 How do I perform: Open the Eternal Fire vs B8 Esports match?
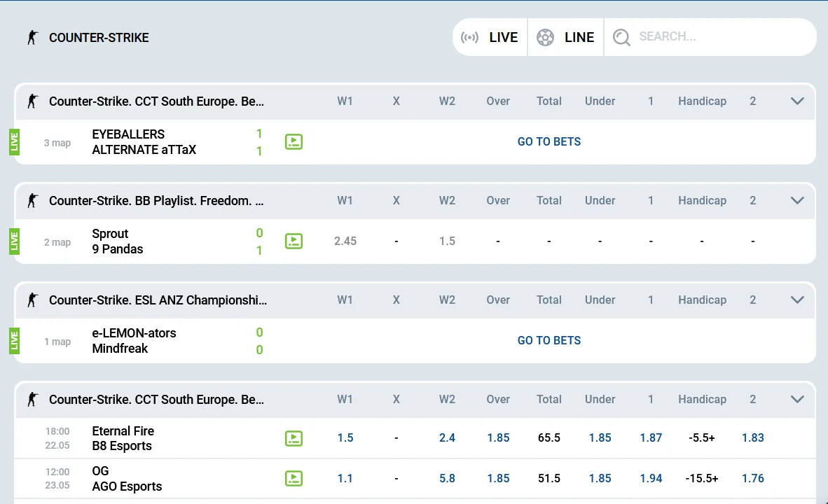[123, 438]
